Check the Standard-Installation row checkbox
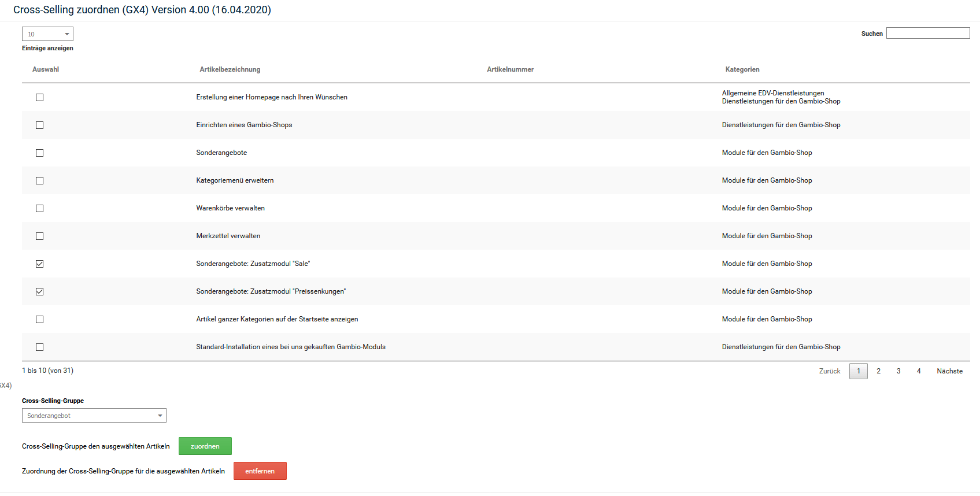The width and height of the screenshot is (980, 496). (39, 347)
